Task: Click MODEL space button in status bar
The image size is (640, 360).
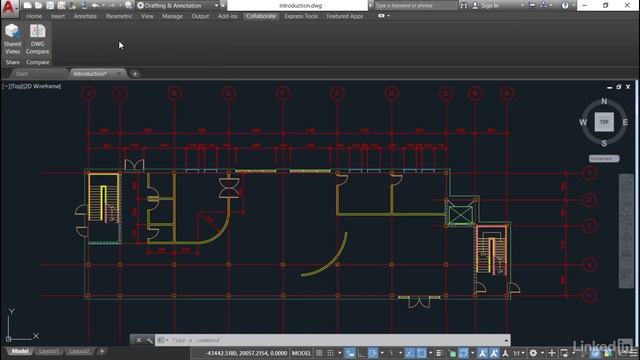Action: [x=302, y=353]
